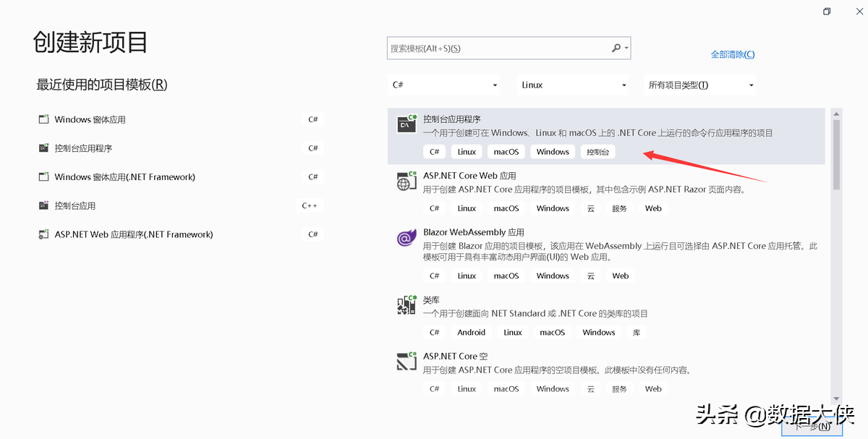Click the template list scrollbar thumb

point(837,155)
